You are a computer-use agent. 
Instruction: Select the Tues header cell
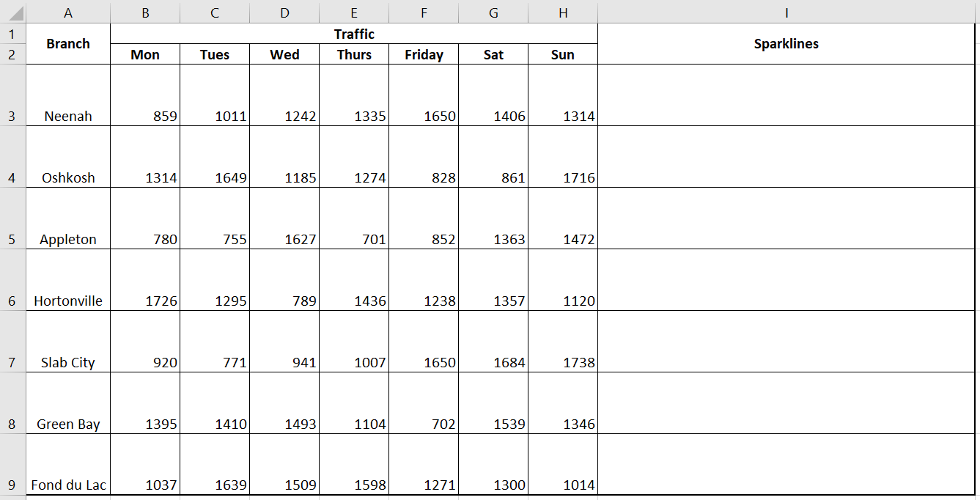tap(214, 54)
